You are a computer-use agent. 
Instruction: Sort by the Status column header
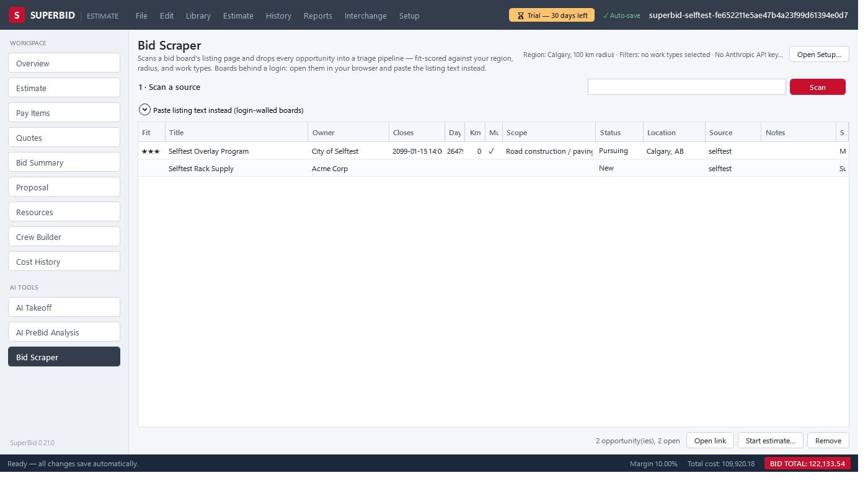[x=619, y=132]
